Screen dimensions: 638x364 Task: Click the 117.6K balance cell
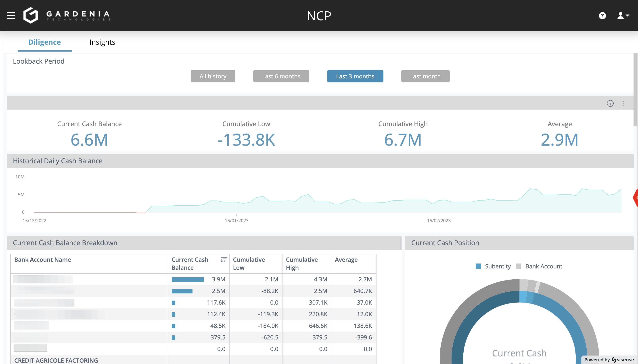(199, 303)
